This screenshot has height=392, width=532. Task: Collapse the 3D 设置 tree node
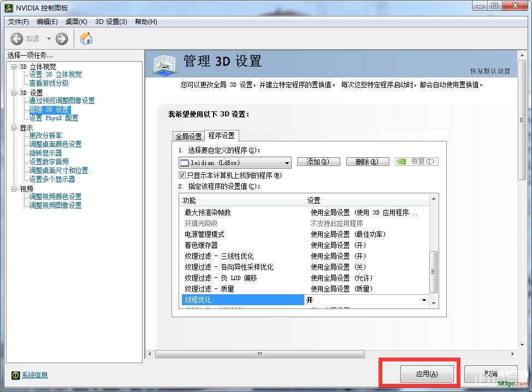click(14, 93)
